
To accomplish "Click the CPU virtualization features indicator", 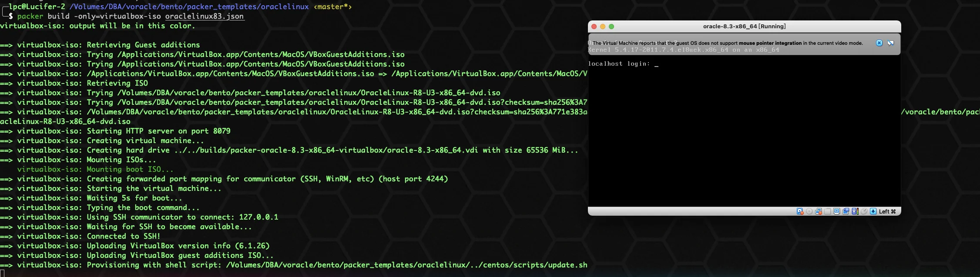I will [855, 211].
